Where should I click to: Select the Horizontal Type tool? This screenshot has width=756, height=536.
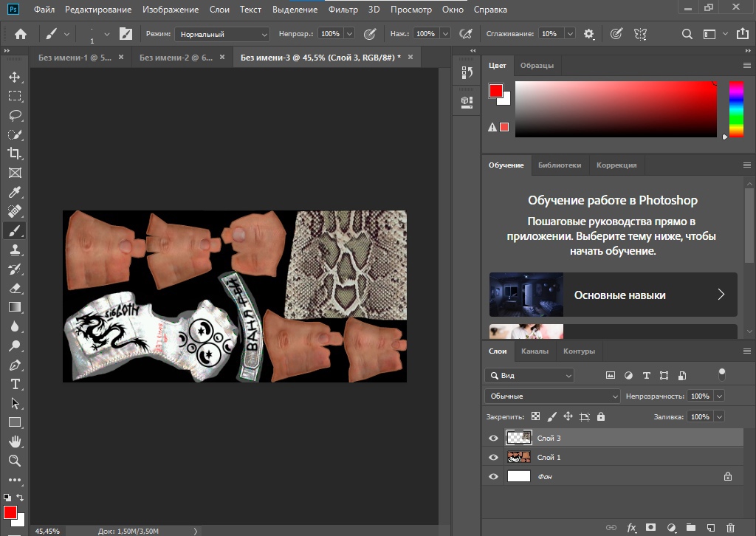pos(14,384)
